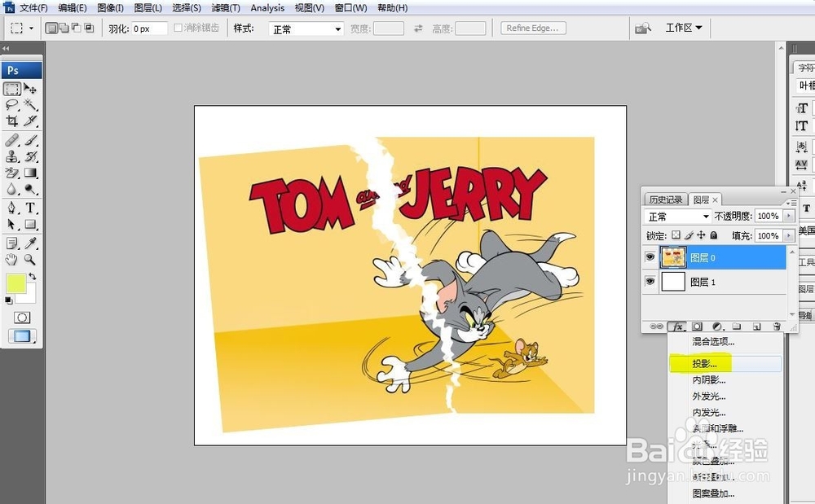Select the Healing Brush tool
815x504 pixels.
point(12,140)
